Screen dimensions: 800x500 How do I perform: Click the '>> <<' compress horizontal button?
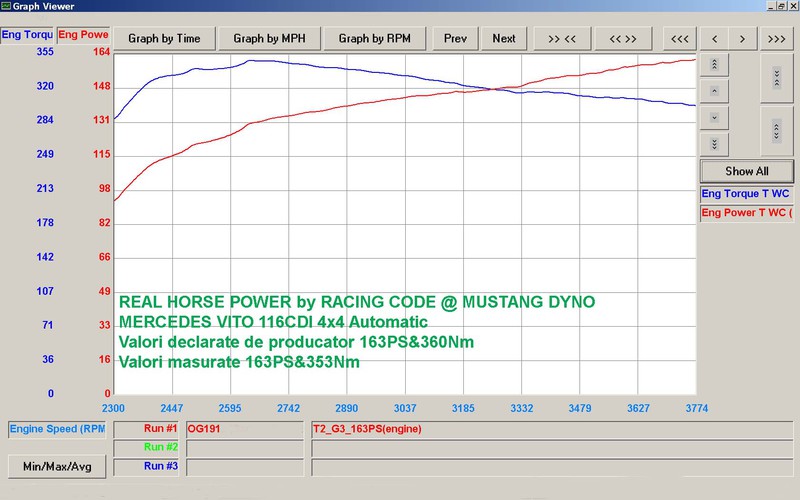pos(562,39)
